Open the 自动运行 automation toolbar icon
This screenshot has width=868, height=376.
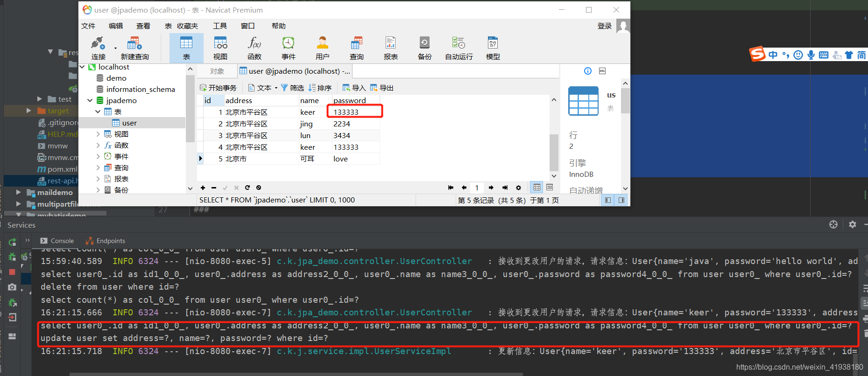pyautogui.click(x=459, y=49)
